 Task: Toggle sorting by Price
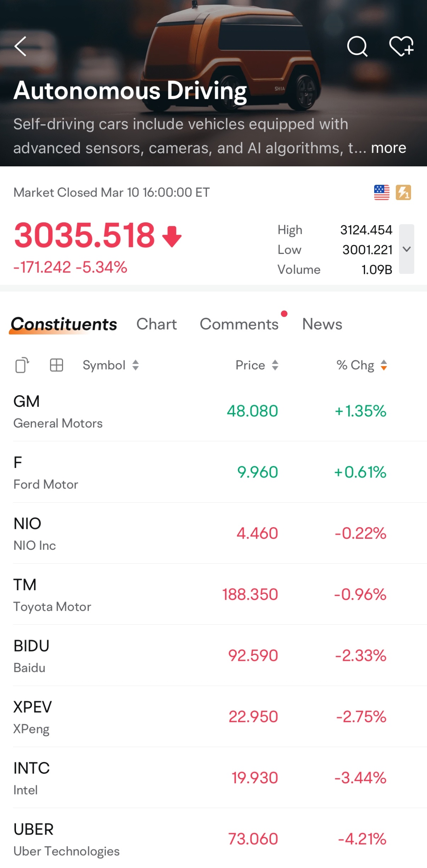click(x=257, y=365)
